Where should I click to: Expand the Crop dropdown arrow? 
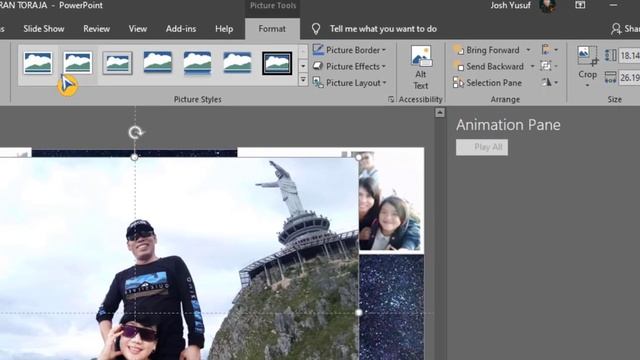(587, 85)
